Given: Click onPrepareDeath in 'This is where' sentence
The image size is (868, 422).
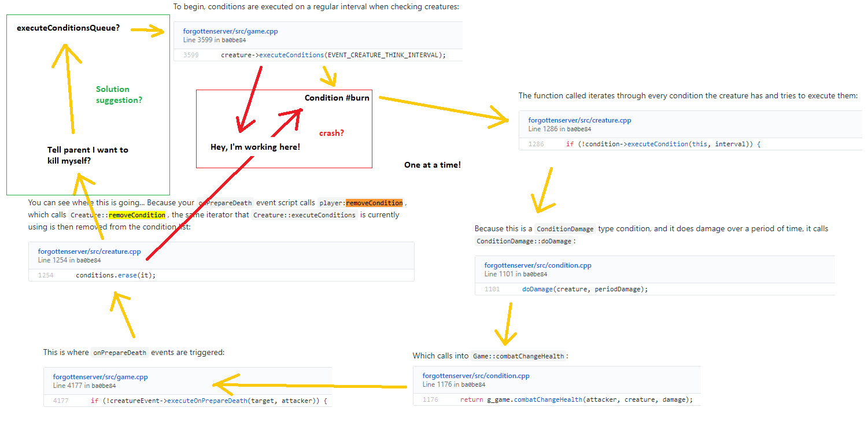Looking at the screenshot, I should [120, 353].
